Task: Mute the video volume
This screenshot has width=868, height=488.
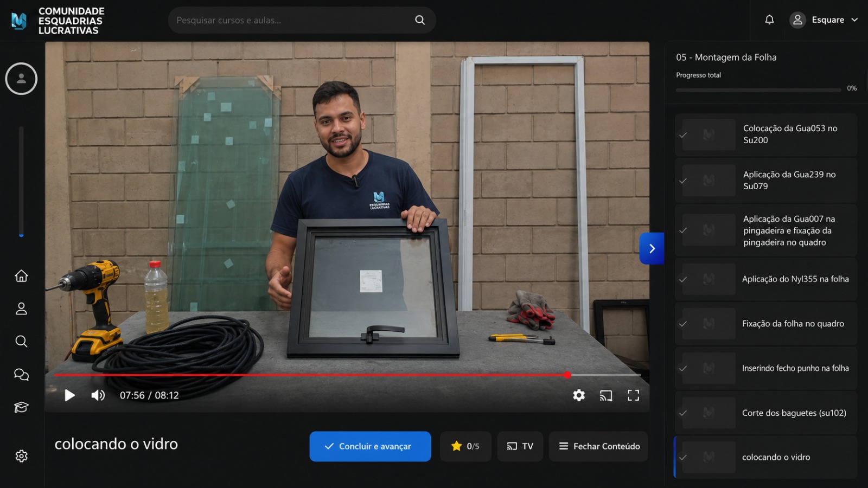Action: coord(98,395)
